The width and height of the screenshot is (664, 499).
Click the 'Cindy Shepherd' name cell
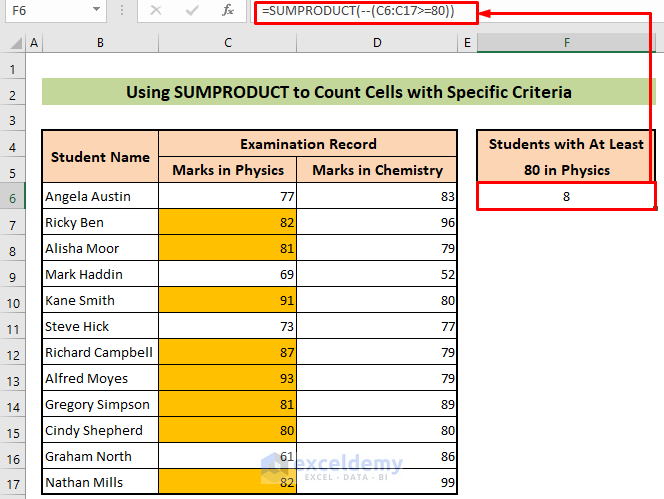[x=100, y=430]
